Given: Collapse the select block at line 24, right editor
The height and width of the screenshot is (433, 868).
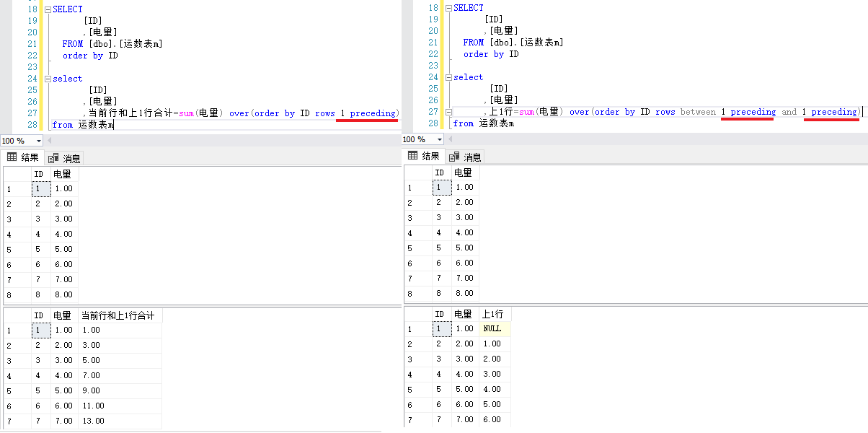Looking at the screenshot, I should click(x=448, y=77).
